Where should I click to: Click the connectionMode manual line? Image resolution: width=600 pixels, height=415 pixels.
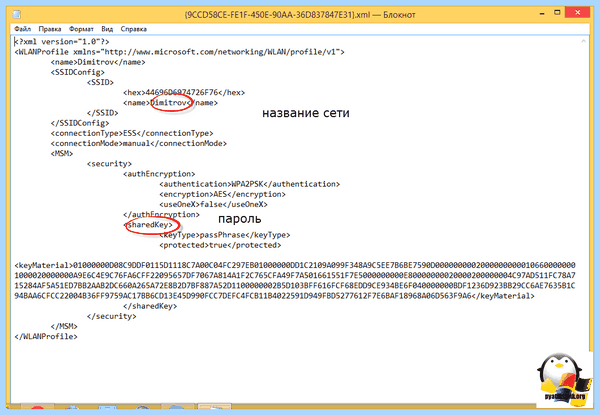coord(139,143)
